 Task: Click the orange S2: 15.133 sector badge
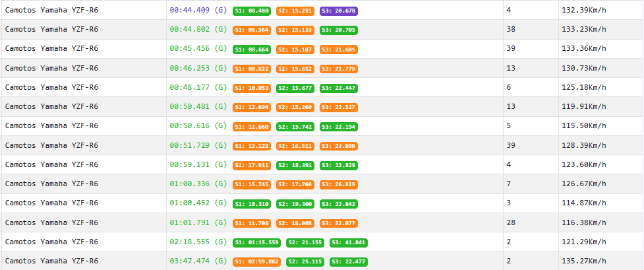click(x=295, y=30)
